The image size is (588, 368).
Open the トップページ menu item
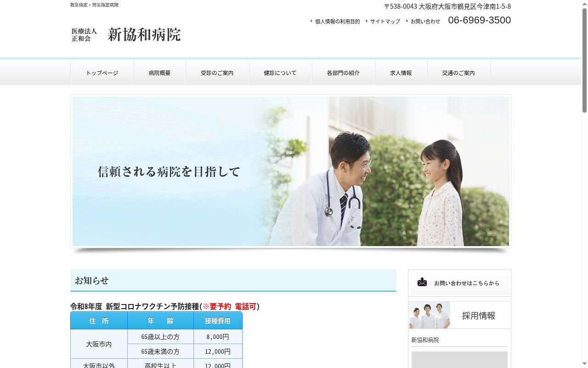tap(102, 73)
